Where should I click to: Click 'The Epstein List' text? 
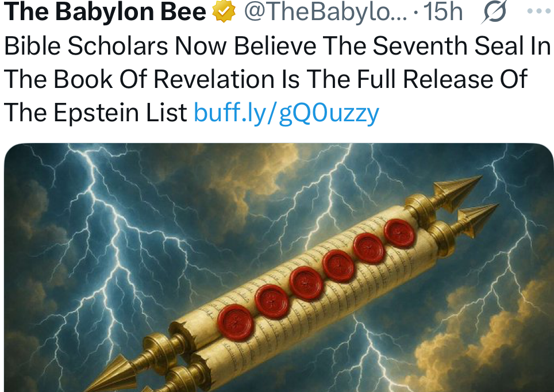(x=95, y=113)
